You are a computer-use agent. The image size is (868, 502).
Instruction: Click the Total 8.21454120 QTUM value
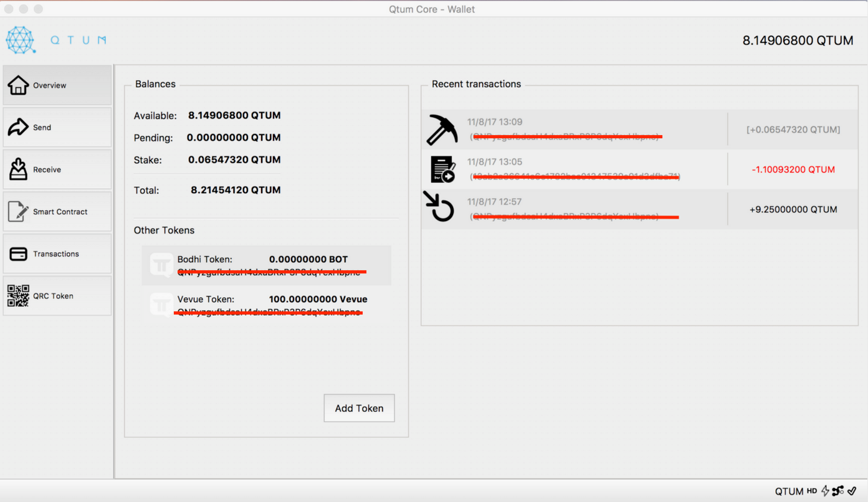click(x=236, y=190)
